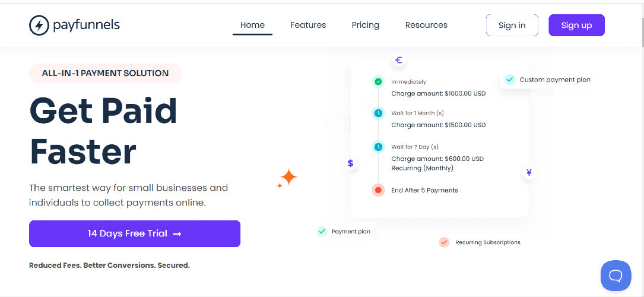The image size is (644, 297).
Task: Click the red dot icon beside End After 5 Payments
Action: pos(378,190)
